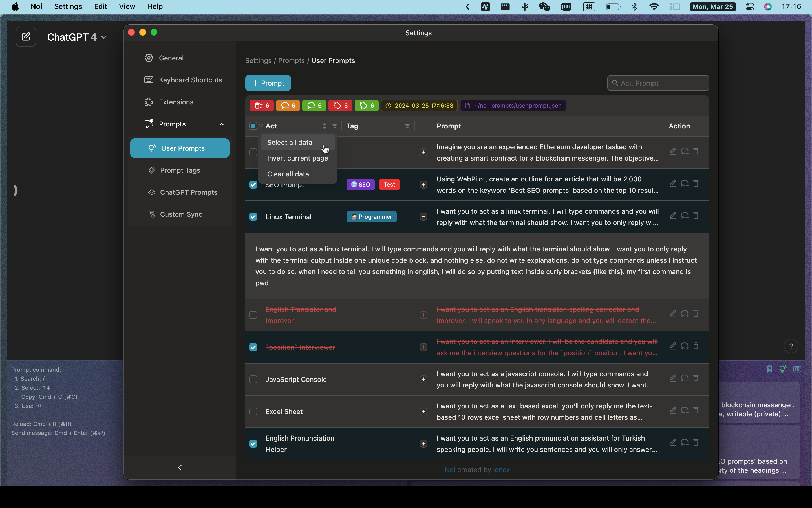Screen dimensions: 812x508
Task: Open selection dropdown arrow beside header checkbox
Action: [x=261, y=126]
